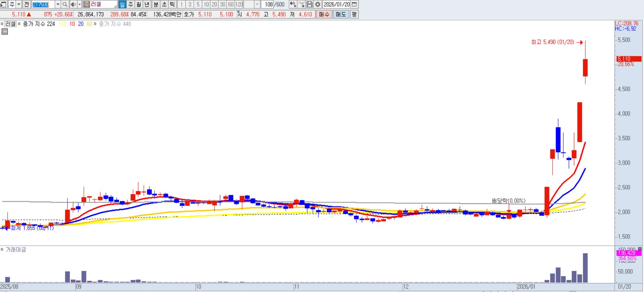Click the data grid icon below legend

tap(5, 32)
